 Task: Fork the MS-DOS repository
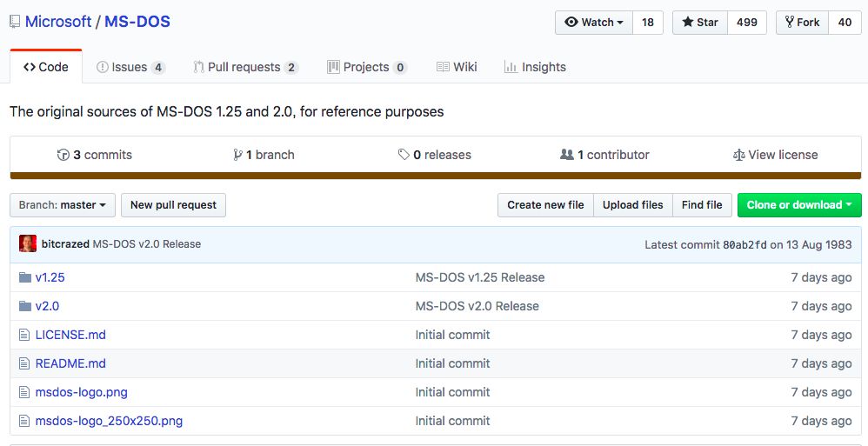(x=802, y=23)
